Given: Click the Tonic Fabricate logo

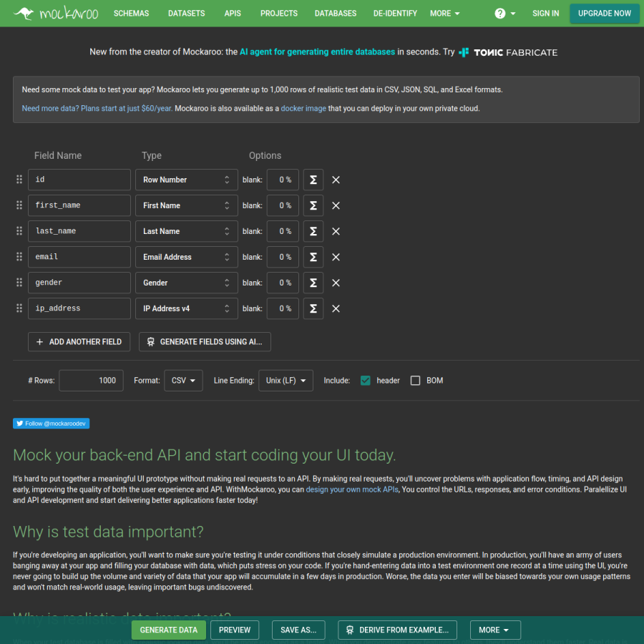Looking at the screenshot, I should (507, 52).
